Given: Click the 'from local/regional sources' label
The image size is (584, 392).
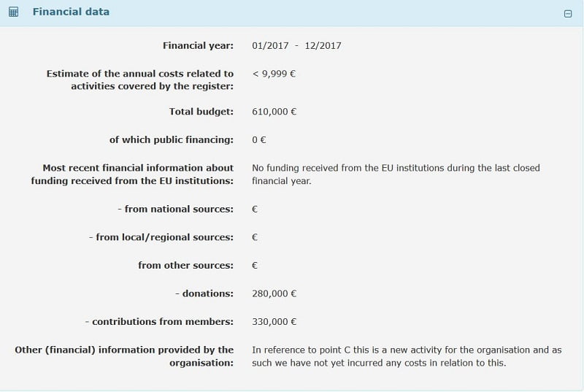Looking at the screenshot, I should pos(161,237).
